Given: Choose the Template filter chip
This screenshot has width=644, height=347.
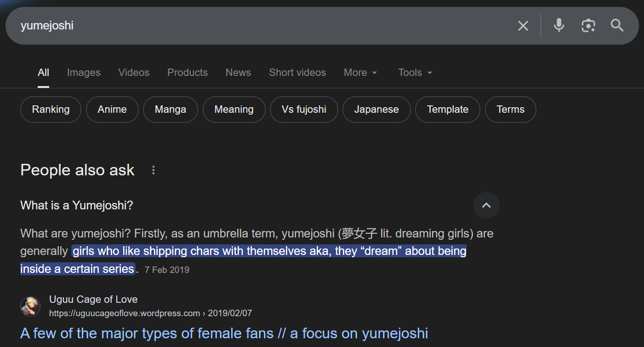Looking at the screenshot, I should click(448, 110).
